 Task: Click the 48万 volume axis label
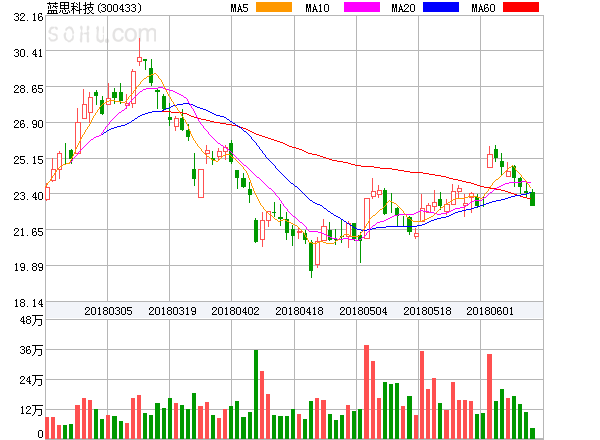[x=31, y=320]
